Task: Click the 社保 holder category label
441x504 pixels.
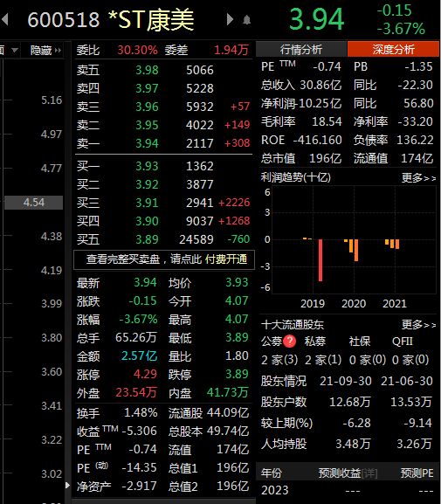Action: 360,342
